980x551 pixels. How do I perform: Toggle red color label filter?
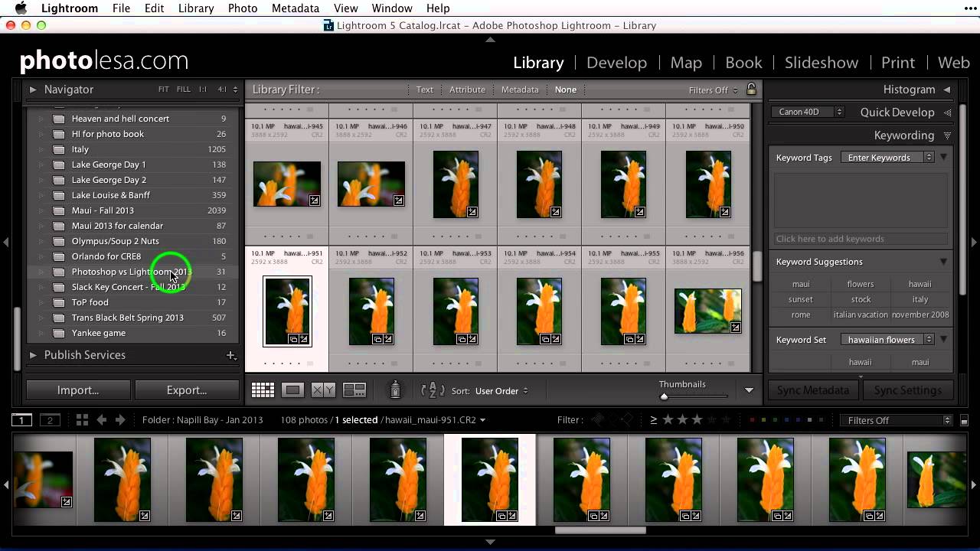[x=752, y=420]
